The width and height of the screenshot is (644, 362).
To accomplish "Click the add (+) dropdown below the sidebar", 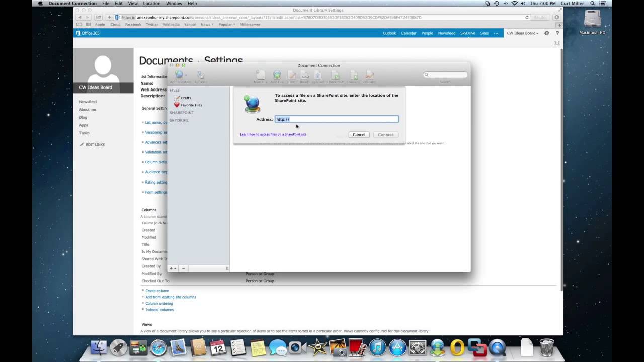I will pos(173,268).
